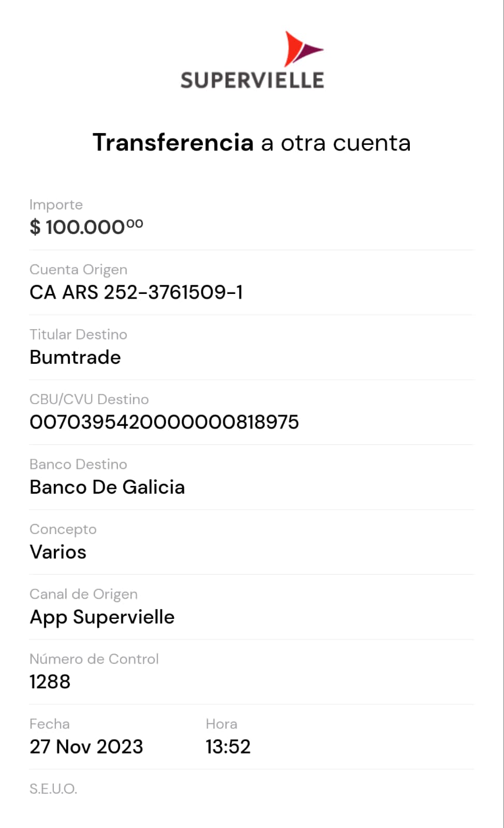504x828 pixels.
Task: Click the SUPERVIELLE brand name text
Action: 252,81
